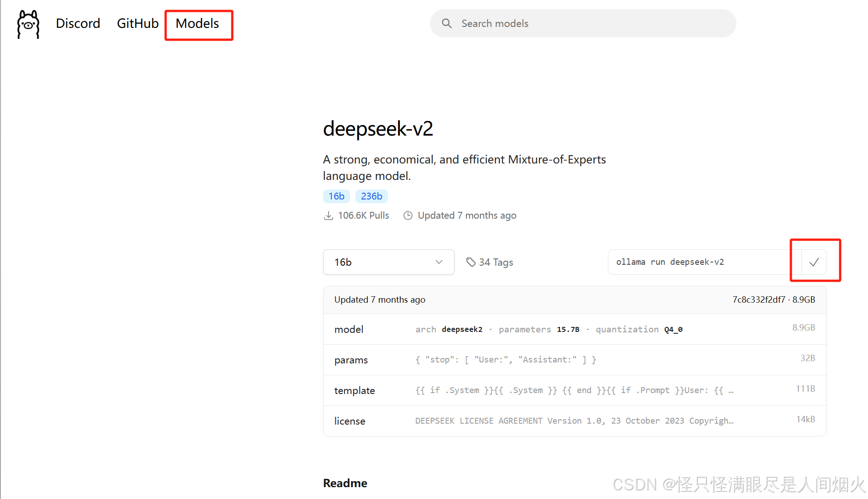This screenshot has width=868, height=499.
Task: Focus the Search models field
Action: pyautogui.click(x=583, y=23)
